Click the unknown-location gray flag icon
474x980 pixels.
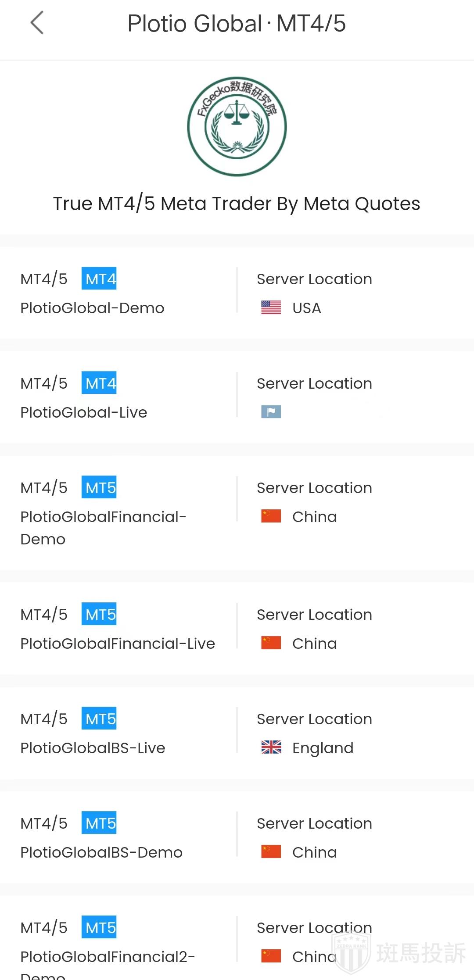click(x=271, y=412)
